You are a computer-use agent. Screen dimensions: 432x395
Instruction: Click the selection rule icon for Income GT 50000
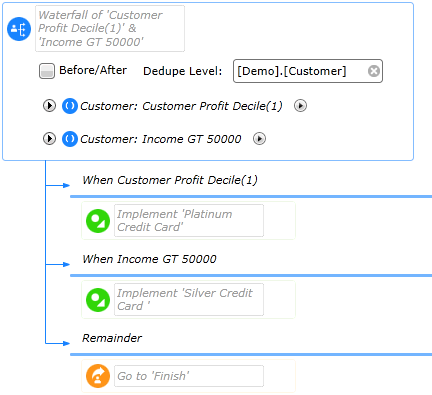point(70,139)
